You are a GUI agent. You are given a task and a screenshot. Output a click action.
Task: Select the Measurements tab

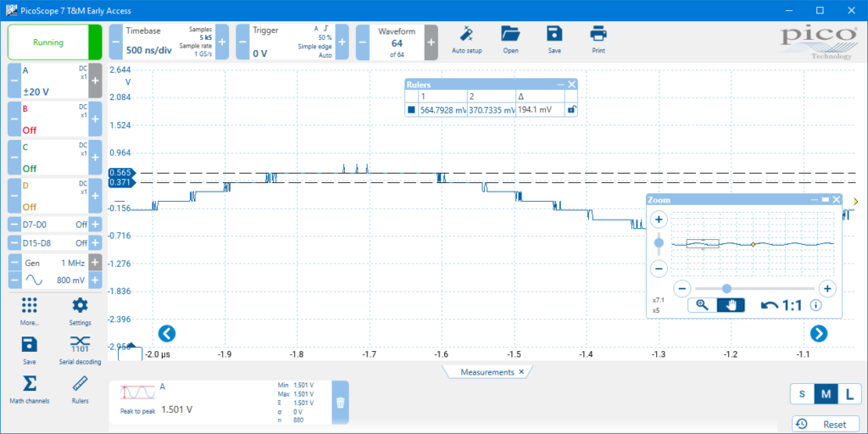487,372
